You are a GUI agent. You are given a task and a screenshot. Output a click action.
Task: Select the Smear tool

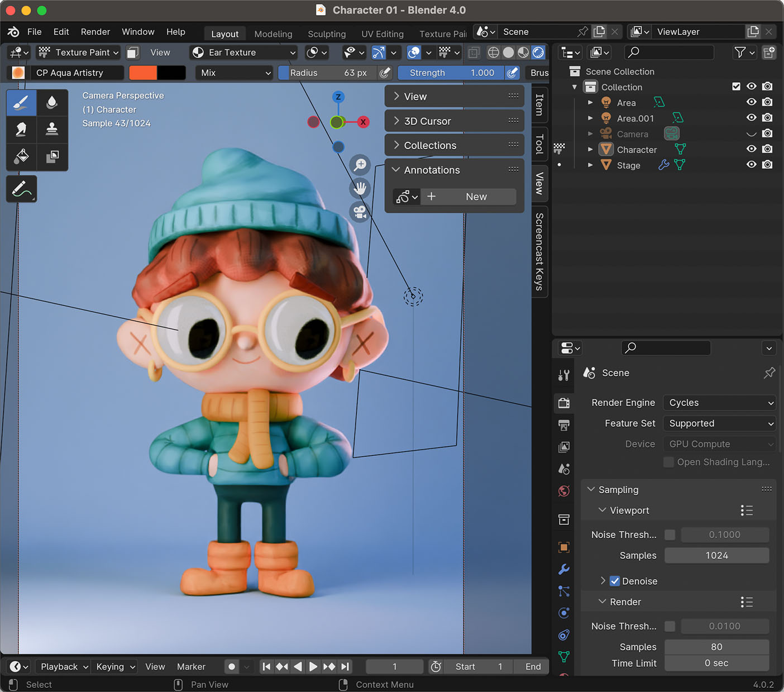tap(21, 130)
